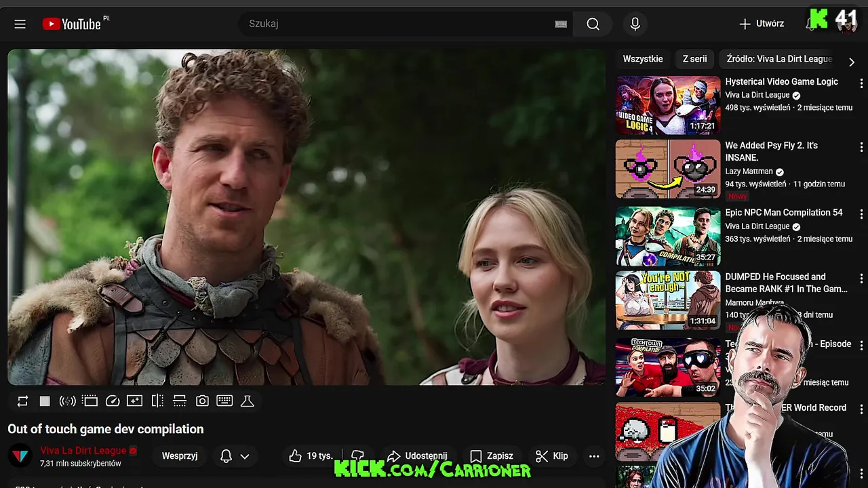
Task: Open options menu for Hysterical Video Game Logic
Action: (x=861, y=83)
